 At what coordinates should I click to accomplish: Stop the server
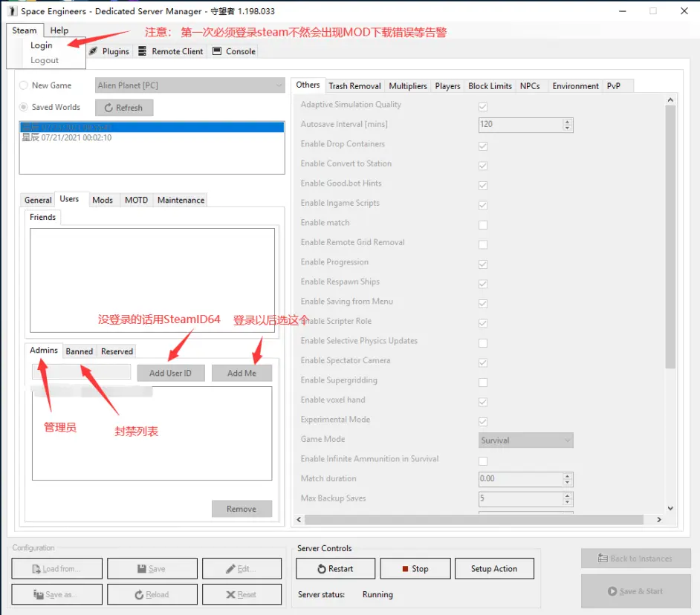coord(415,569)
